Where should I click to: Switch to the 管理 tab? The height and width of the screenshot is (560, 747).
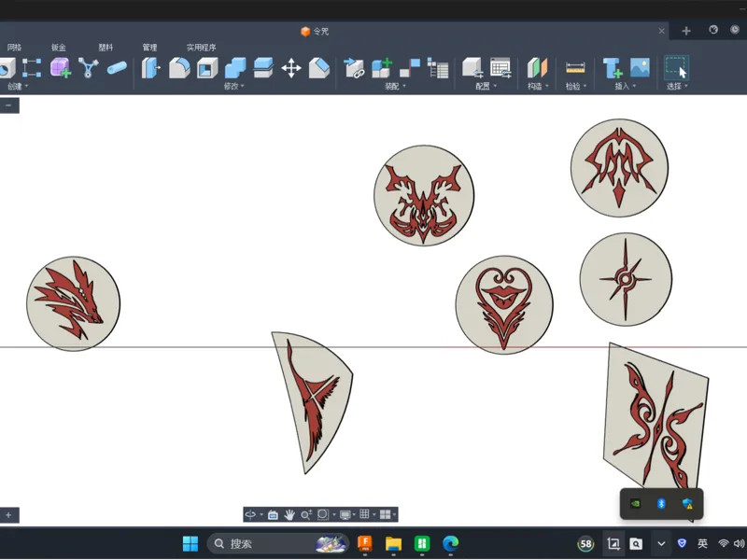click(149, 48)
